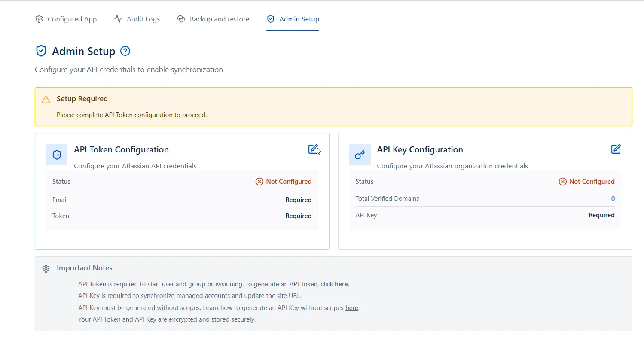Edit the API Key Configuration

click(x=616, y=149)
